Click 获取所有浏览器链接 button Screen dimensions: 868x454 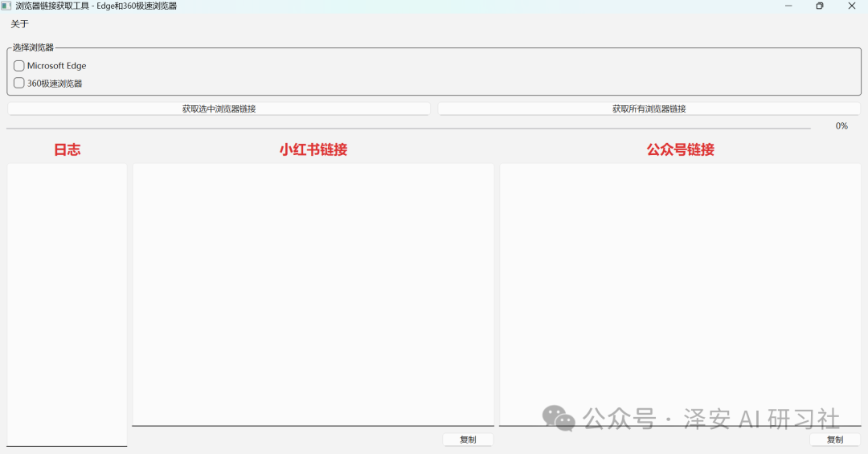[649, 108]
